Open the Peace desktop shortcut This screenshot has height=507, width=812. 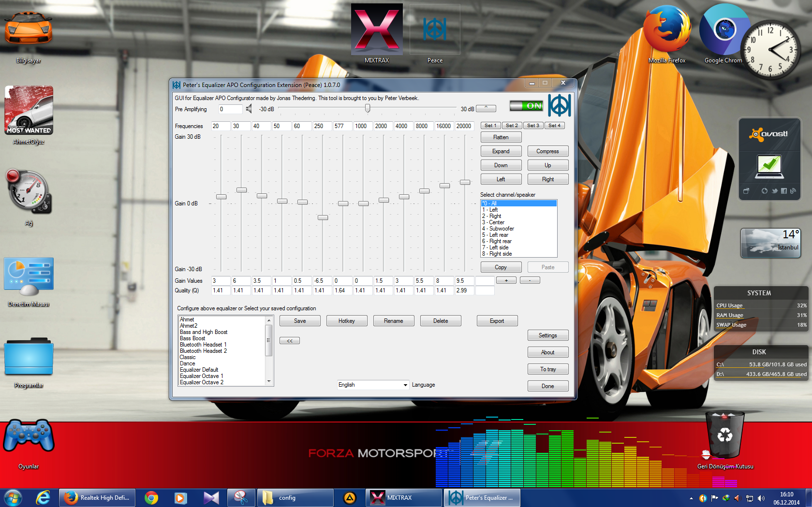click(x=435, y=34)
